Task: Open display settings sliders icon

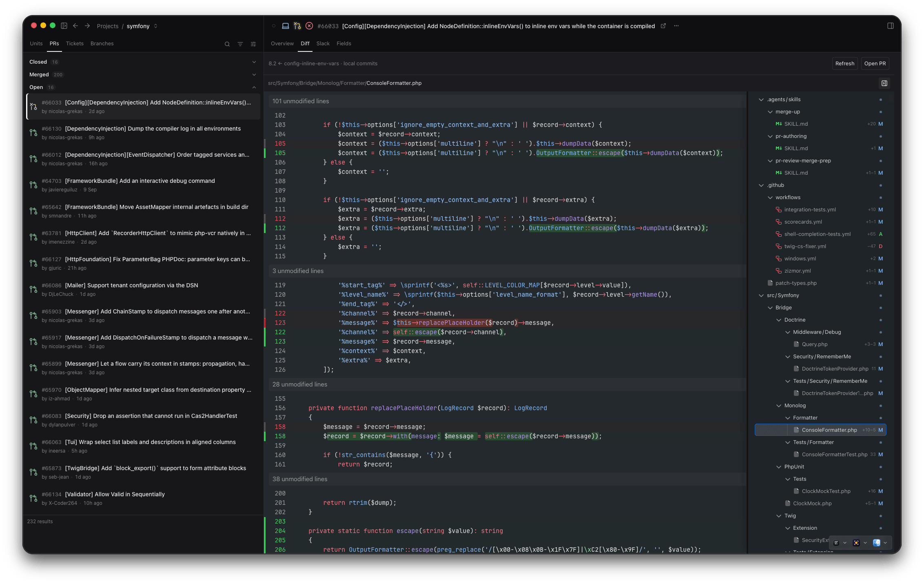Action: tap(253, 44)
